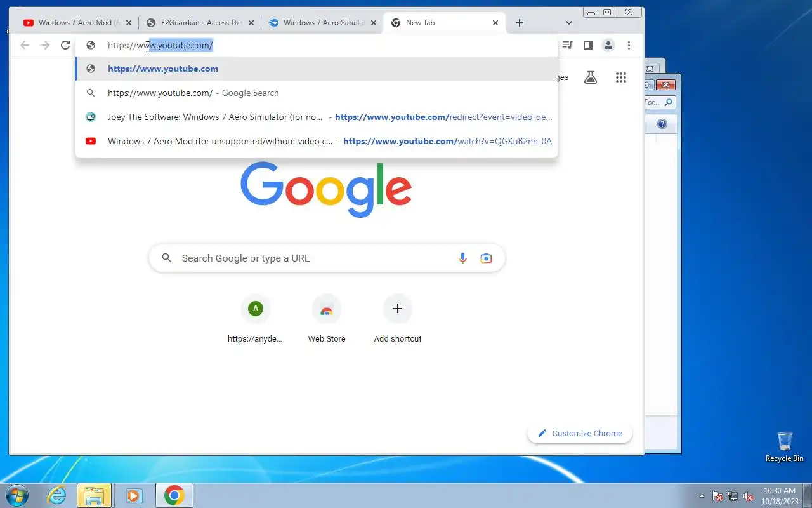Image resolution: width=812 pixels, height=508 pixels.
Task: Reload the page with the refresh icon
Action: 65,45
